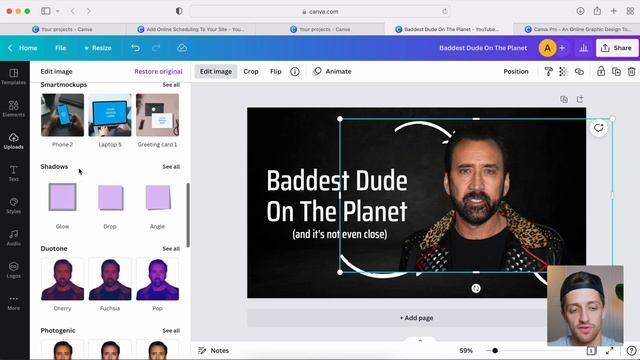Viewport: 640px width, 360px height.
Task: Click the add page icon above canvas
Action: click(580, 99)
